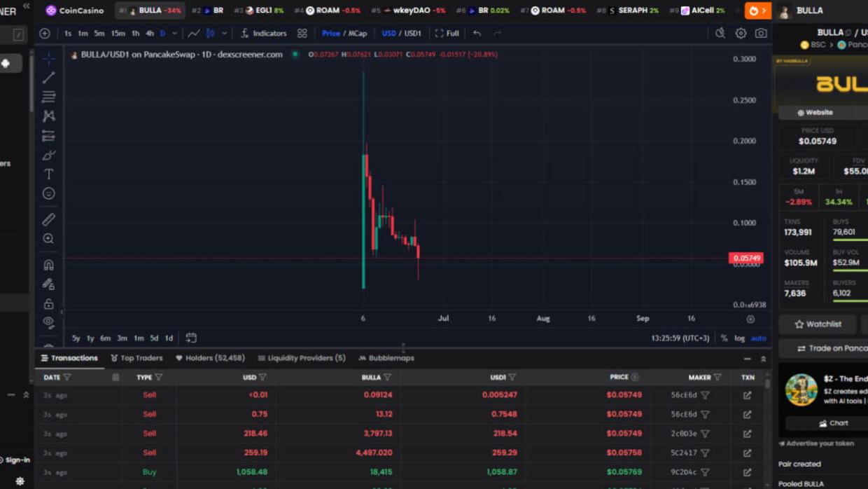The image size is (868, 489).
Task: Hide all drawings with eye icon
Action: (48, 323)
